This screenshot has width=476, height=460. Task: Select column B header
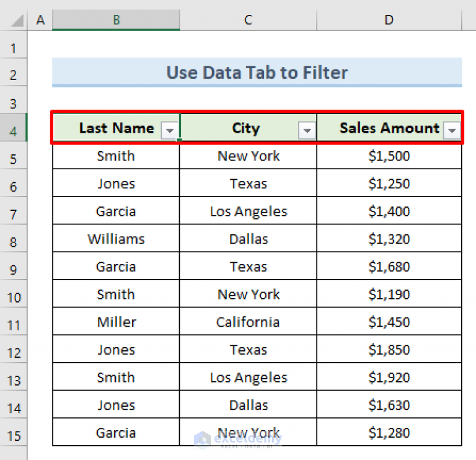point(116,20)
